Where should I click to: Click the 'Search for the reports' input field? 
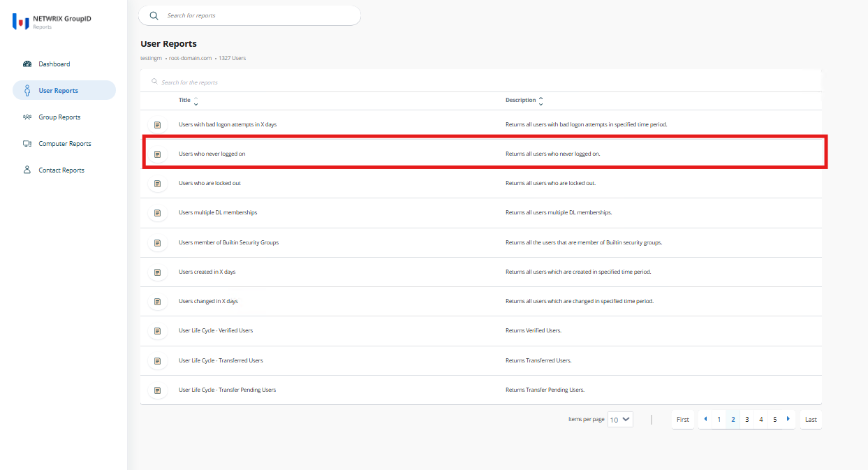point(209,82)
